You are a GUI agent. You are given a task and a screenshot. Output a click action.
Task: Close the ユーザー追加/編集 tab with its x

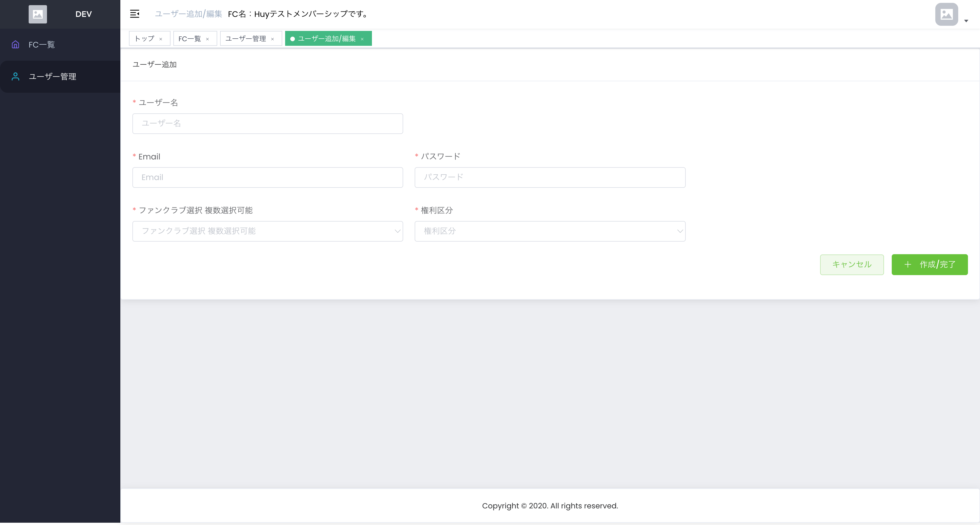pos(362,39)
